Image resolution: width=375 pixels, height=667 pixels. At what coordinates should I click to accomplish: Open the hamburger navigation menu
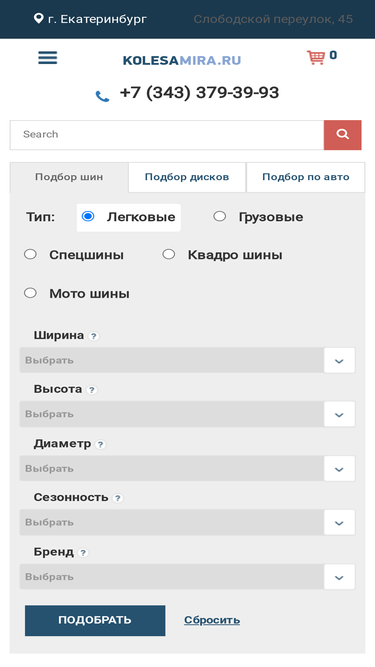coord(48,58)
